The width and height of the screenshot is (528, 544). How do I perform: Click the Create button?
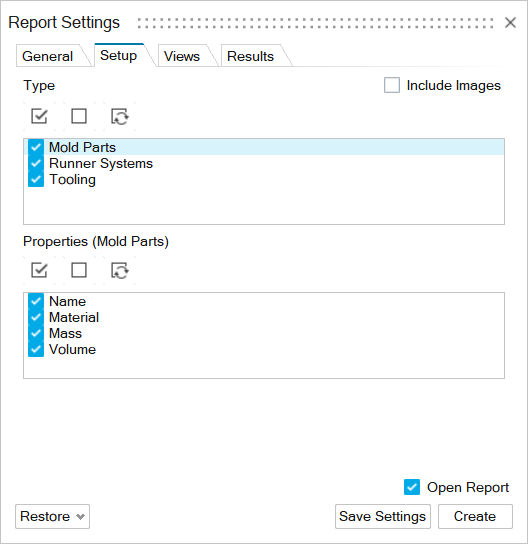point(475,517)
